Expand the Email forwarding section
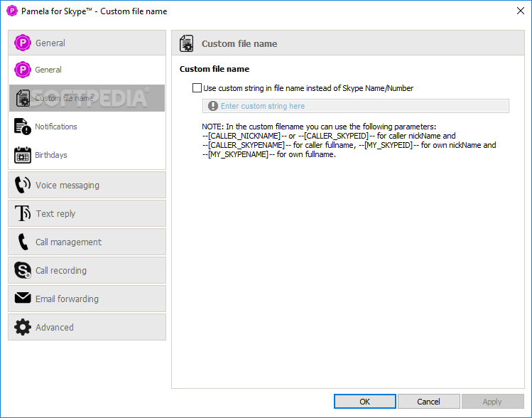The width and height of the screenshot is (532, 418). click(87, 299)
